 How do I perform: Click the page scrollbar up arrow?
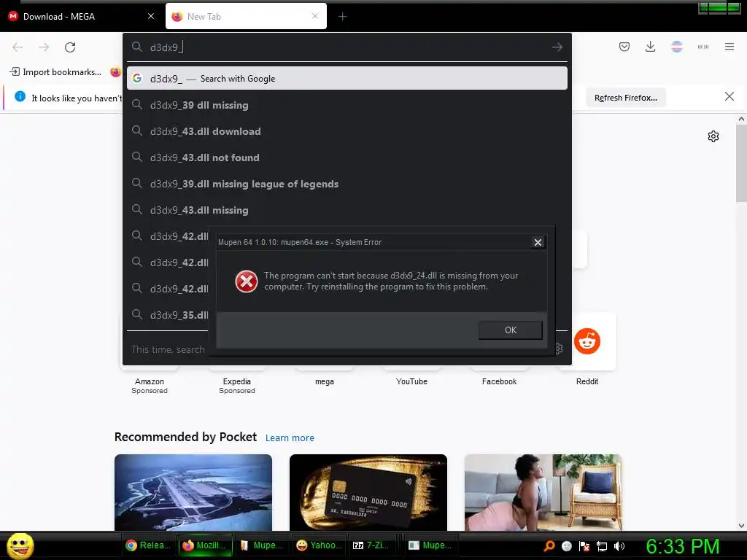click(741, 119)
